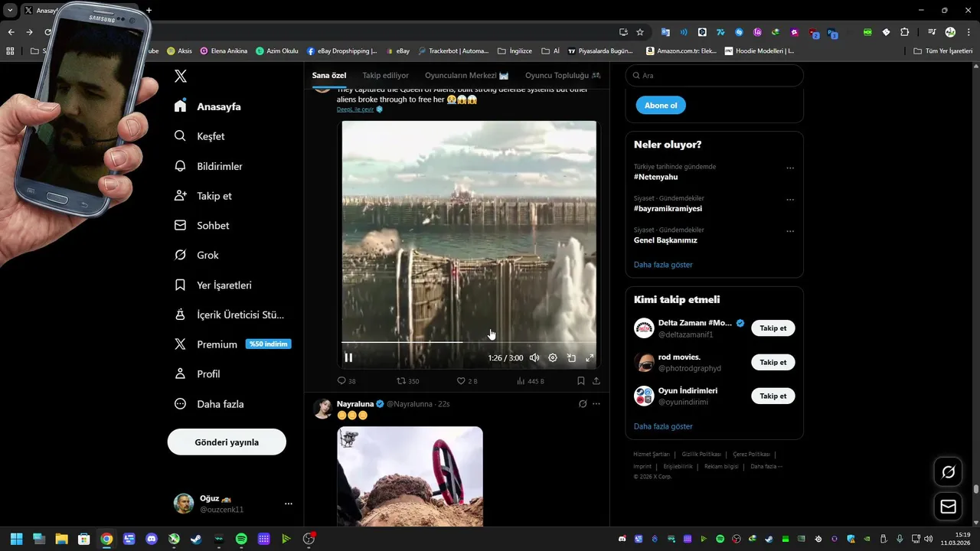Show more trends via Daha fazla göster
This screenshot has width=980, height=551.
[x=663, y=265]
